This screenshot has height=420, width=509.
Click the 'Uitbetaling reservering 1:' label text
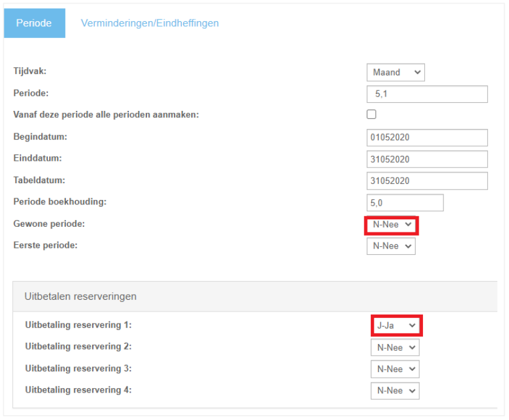coord(78,325)
